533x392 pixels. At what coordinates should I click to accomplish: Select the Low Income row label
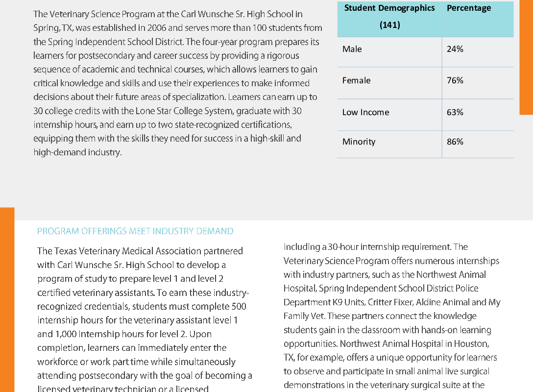pyautogui.click(x=365, y=112)
